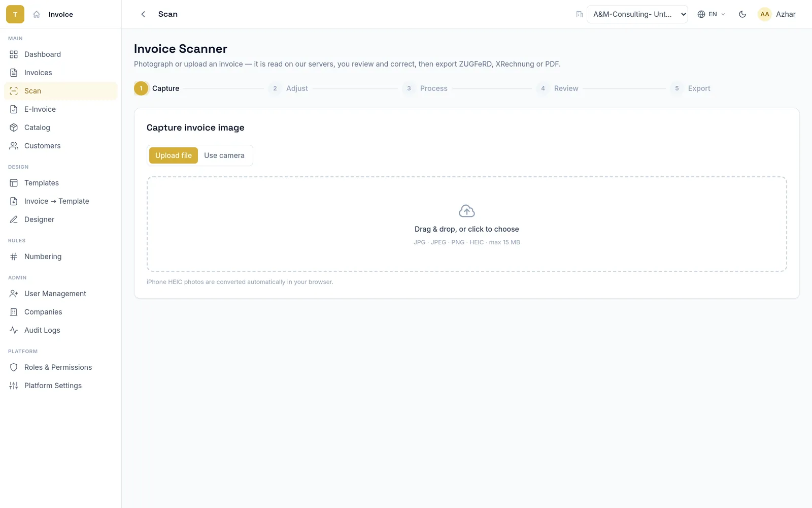Select the Upload file option
Viewport: 812px width, 508px height.
pyautogui.click(x=174, y=155)
